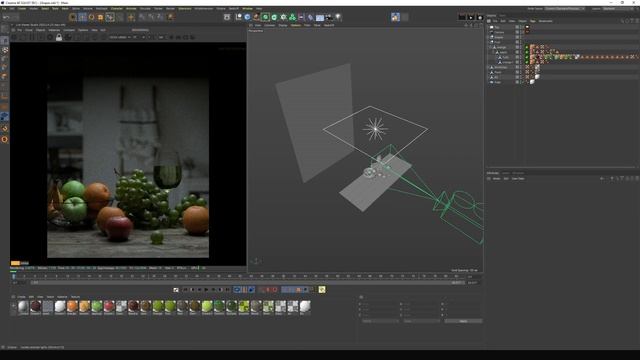Open the Mode menu in Attribute Manager

(x=497, y=179)
